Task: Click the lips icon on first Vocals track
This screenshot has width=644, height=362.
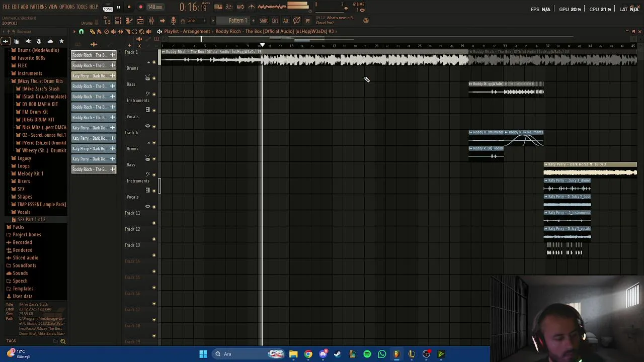Action: pos(147,126)
